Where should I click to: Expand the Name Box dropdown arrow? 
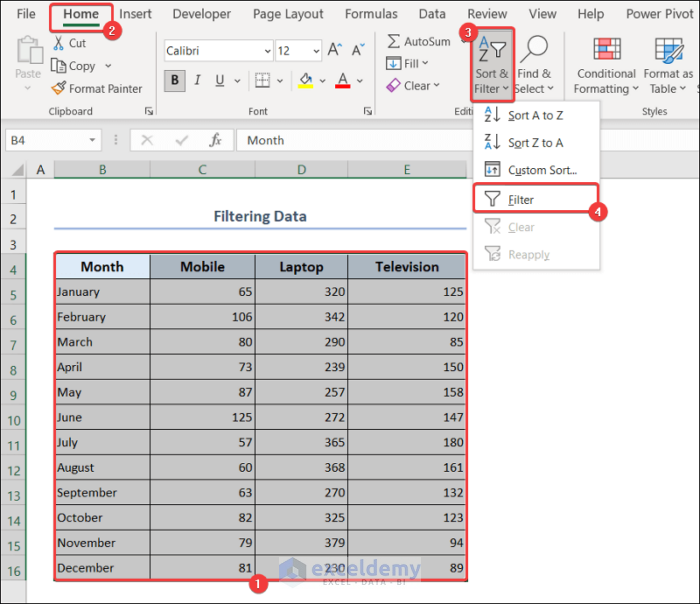point(93,141)
